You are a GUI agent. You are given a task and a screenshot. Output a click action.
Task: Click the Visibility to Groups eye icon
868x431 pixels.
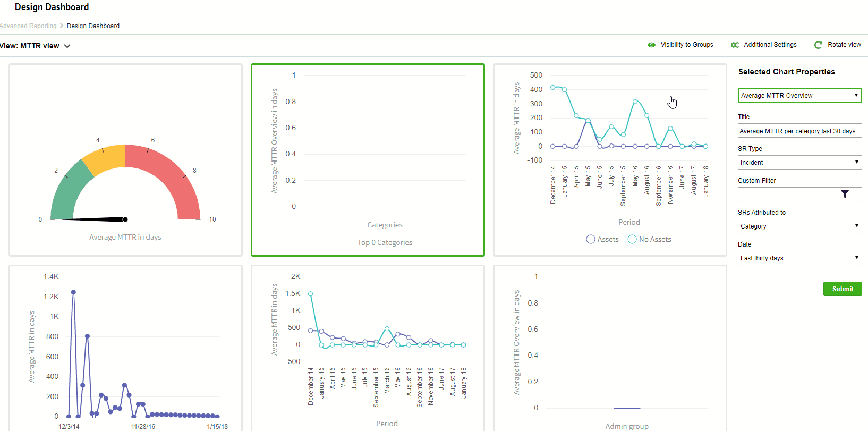(x=651, y=45)
